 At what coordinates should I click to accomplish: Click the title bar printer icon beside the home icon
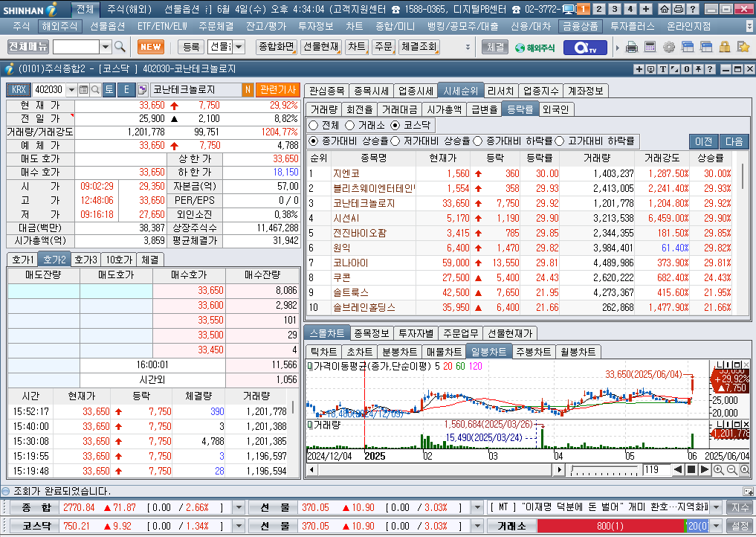coord(679,9)
